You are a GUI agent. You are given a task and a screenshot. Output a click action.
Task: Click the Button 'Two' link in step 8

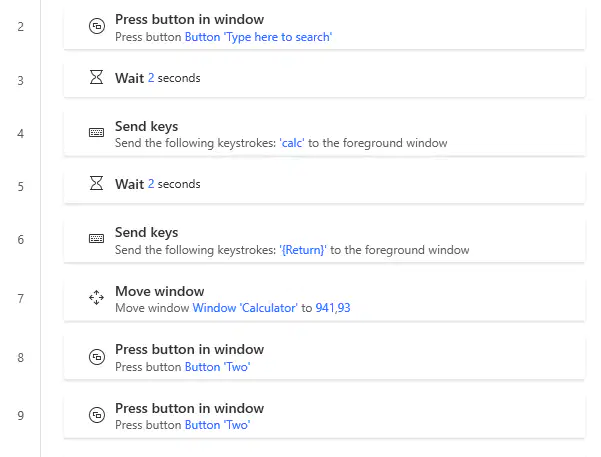(x=217, y=367)
